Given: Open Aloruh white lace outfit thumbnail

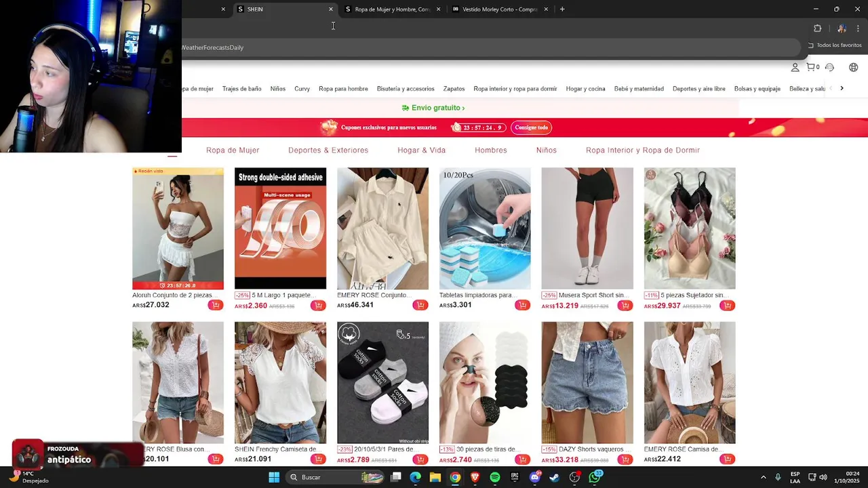Looking at the screenshot, I should click(x=178, y=228).
